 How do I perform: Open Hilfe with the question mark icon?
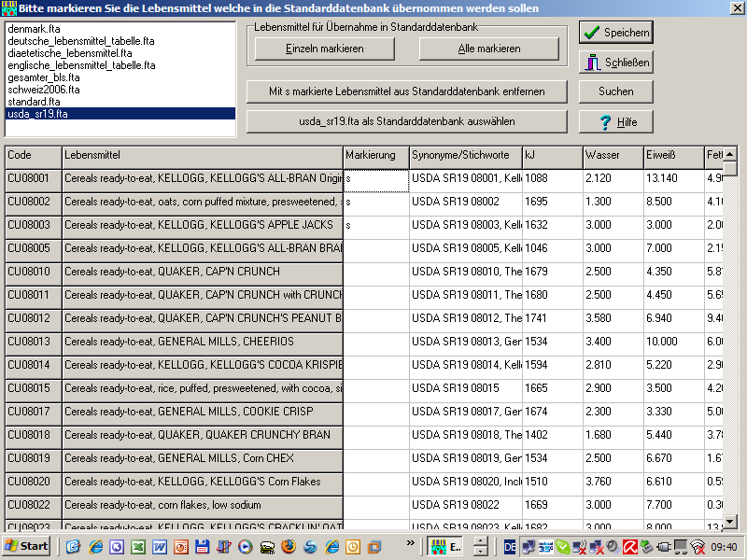click(x=615, y=122)
